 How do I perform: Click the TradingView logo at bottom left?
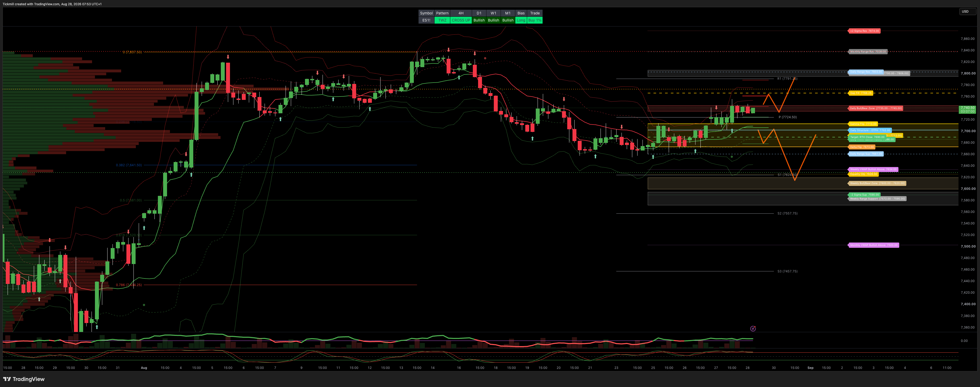[24, 379]
